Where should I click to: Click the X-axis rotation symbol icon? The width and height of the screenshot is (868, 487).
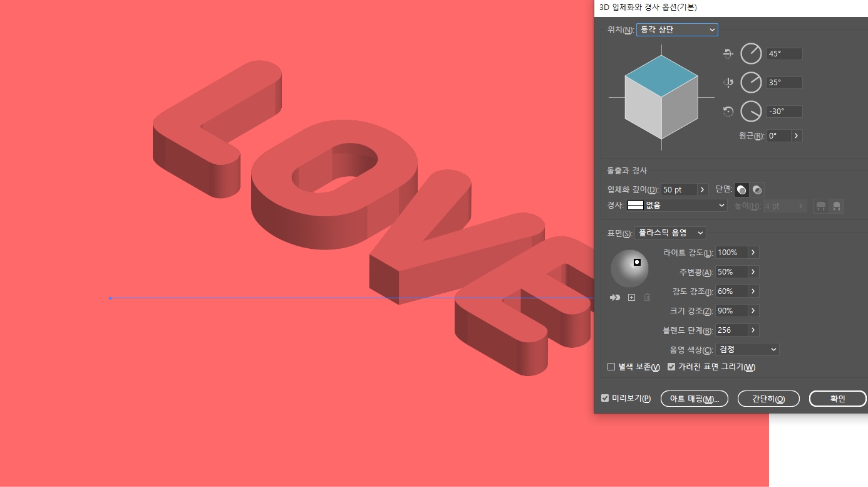tap(728, 54)
